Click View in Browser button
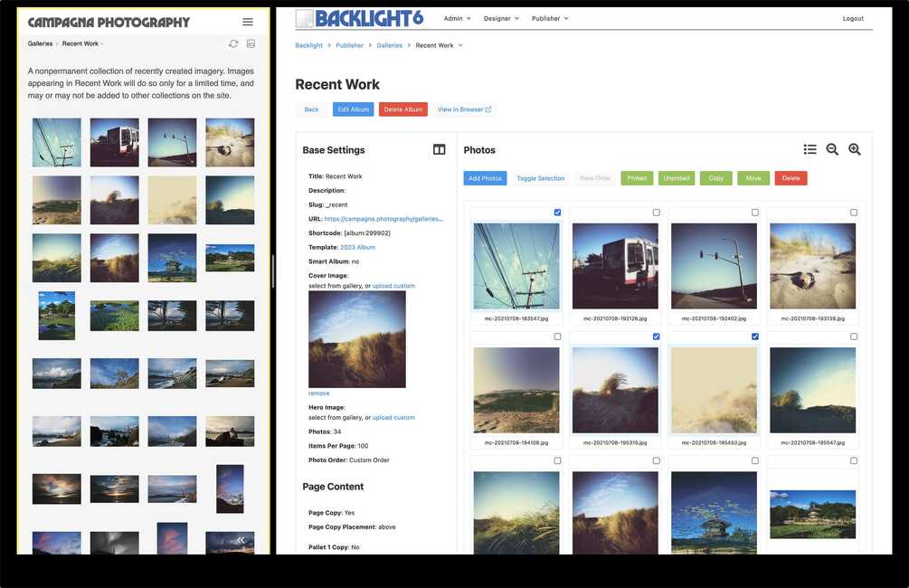This screenshot has height=588, width=909. click(x=464, y=109)
